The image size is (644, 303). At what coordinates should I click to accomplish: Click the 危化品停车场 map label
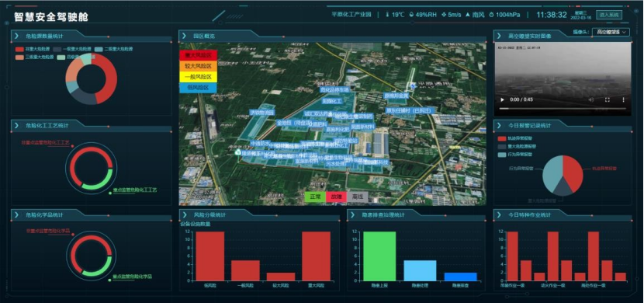[334, 89]
